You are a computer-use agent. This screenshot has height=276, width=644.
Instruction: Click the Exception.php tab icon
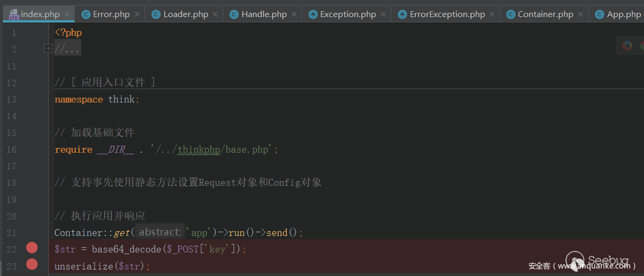click(312, 14)
